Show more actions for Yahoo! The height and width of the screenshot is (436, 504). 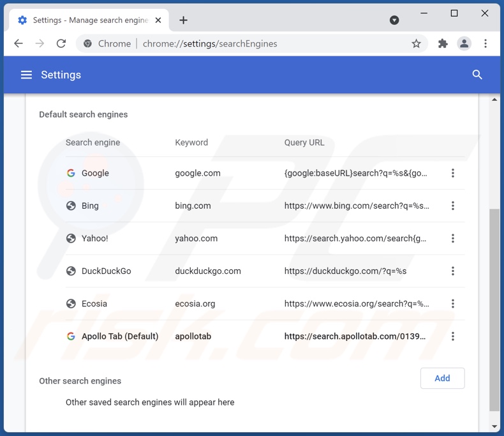click(x=452, y=238)
